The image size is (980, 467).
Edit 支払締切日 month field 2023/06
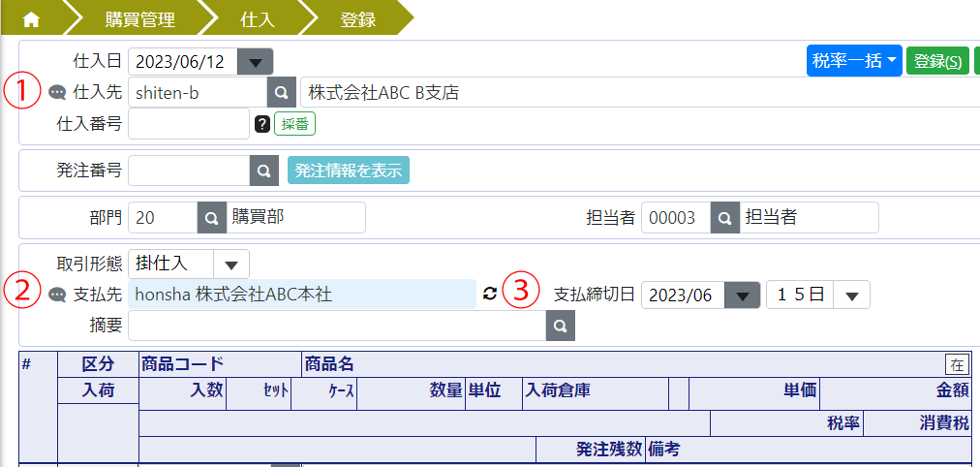pos(683,295)
